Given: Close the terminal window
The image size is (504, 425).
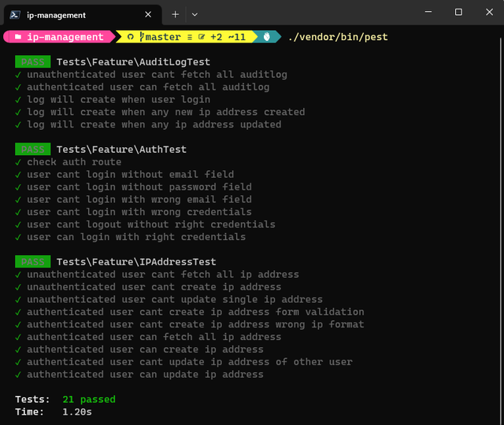Looking at the screenshot, I should (489, 12).
